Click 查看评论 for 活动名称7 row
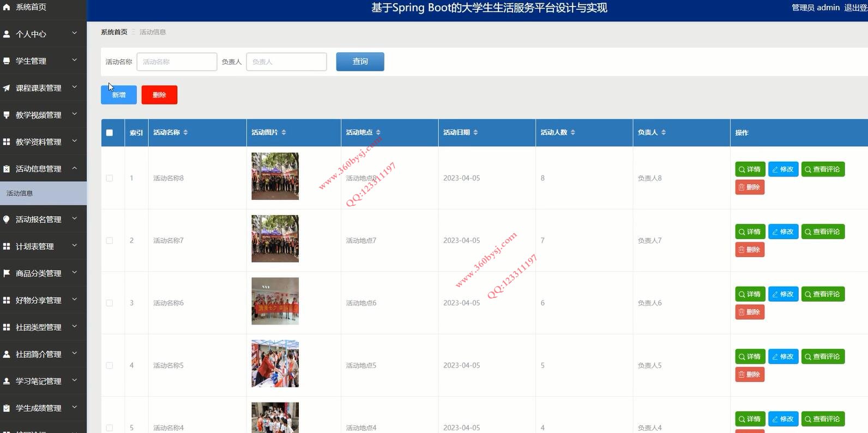 [823, 231]
